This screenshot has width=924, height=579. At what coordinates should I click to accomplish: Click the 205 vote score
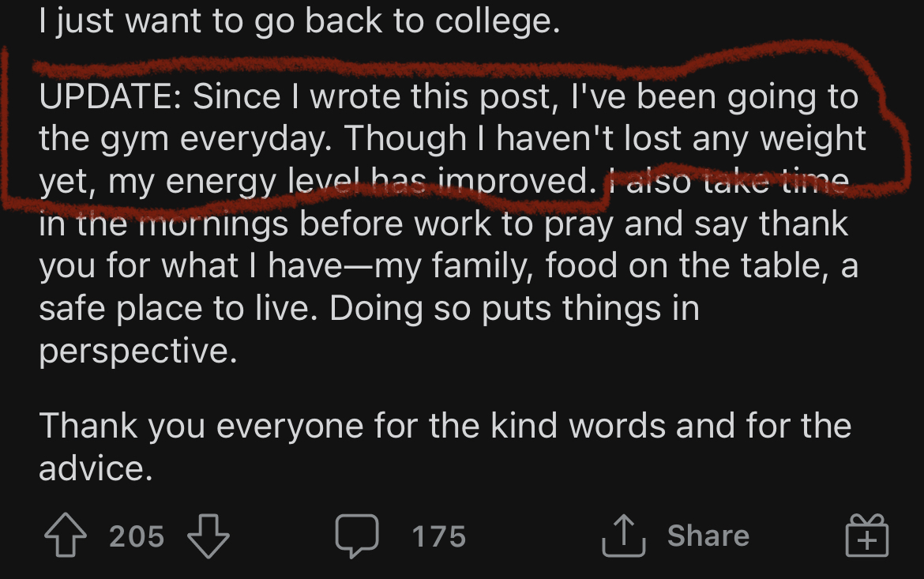[x=137, y=536]
